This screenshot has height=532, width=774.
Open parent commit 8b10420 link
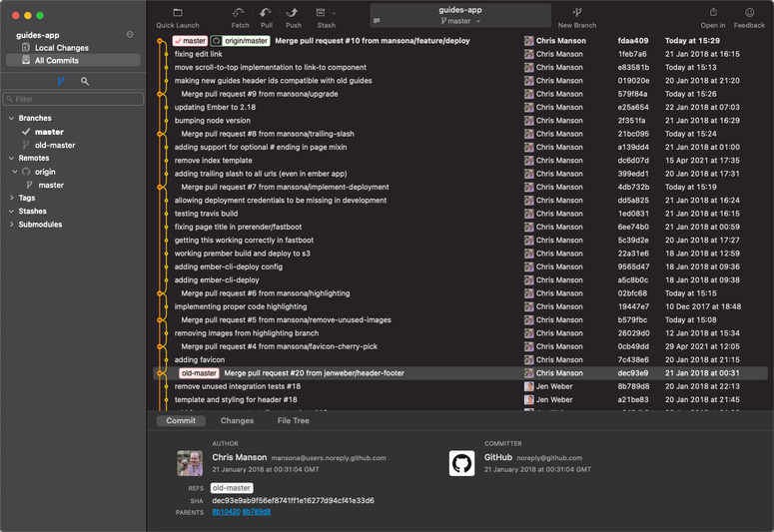pos(226,512)
